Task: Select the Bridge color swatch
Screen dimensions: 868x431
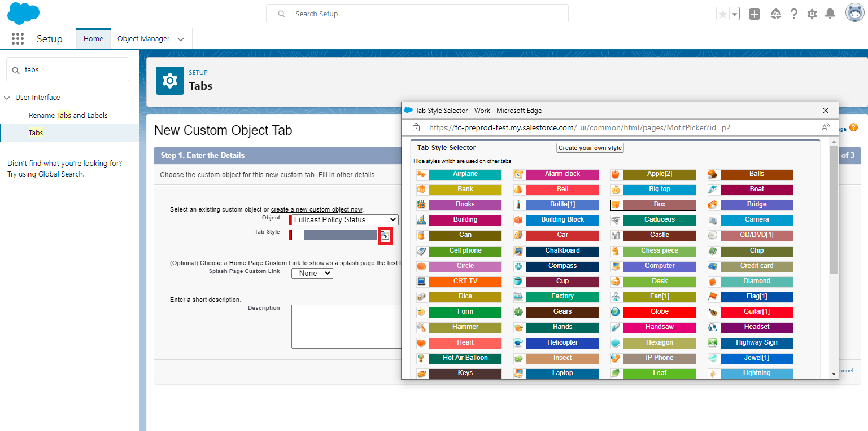Action: pos(757,205)
